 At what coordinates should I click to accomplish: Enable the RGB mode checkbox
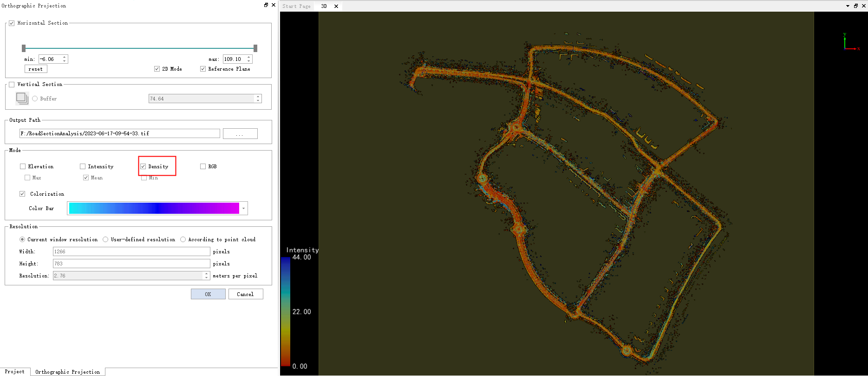(x=203, y=166)
